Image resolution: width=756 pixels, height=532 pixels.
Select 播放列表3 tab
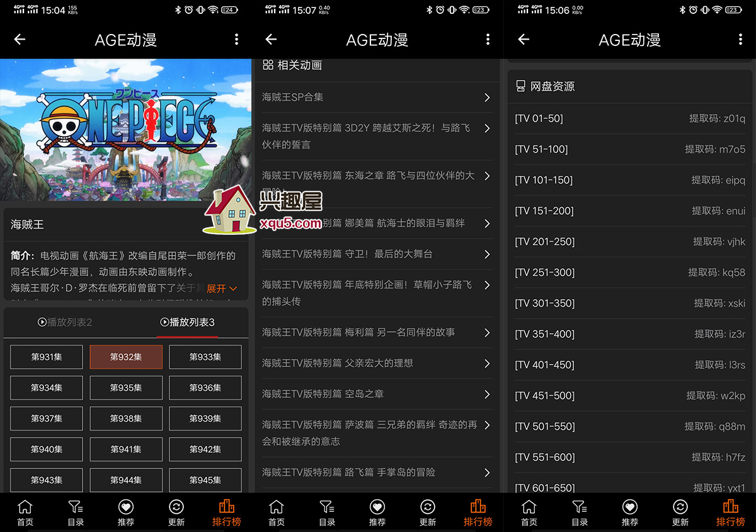point(187,322)
